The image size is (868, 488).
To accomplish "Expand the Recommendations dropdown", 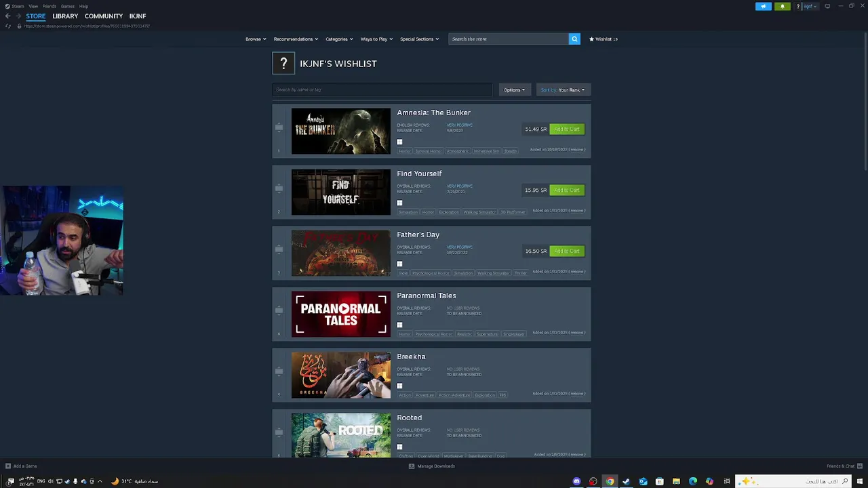I will click(x=296, y=39).
